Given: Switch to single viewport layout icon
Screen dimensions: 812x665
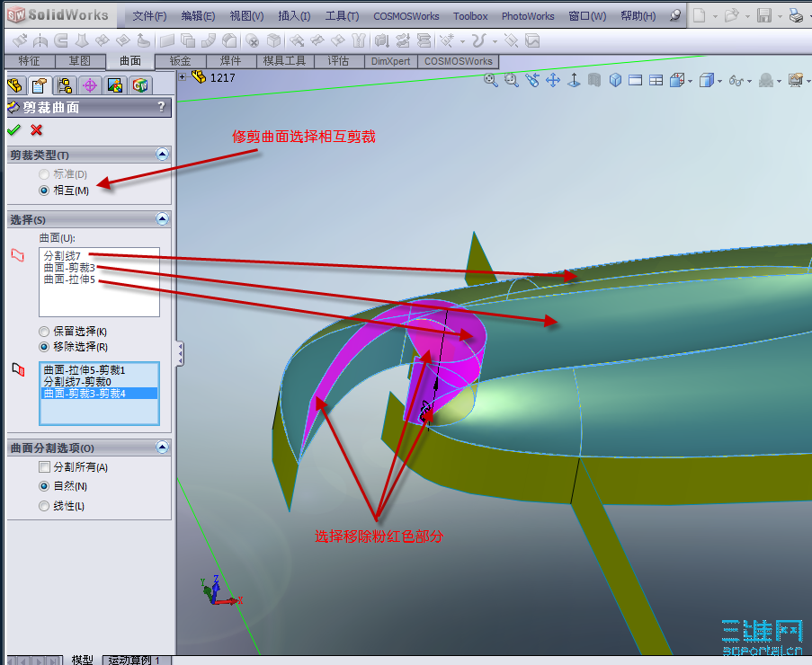Looking at the screenshot, I should click(x=636, y=80).
